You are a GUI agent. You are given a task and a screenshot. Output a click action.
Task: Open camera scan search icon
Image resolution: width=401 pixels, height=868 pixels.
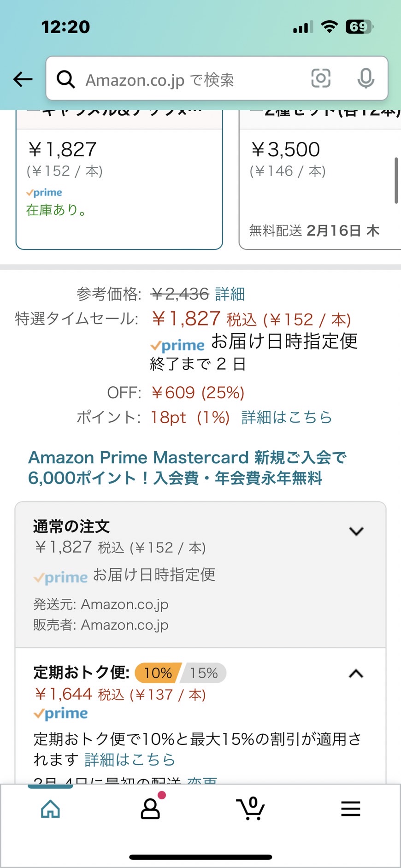coord(321,78)
